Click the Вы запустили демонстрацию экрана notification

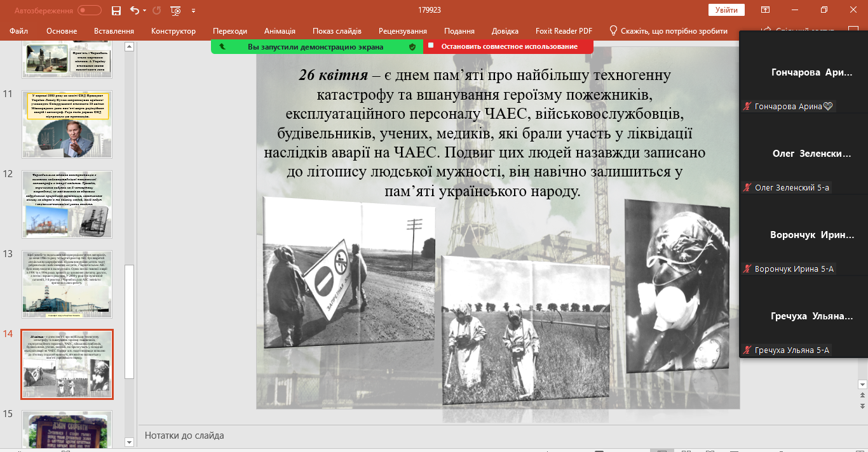point(317,46)
